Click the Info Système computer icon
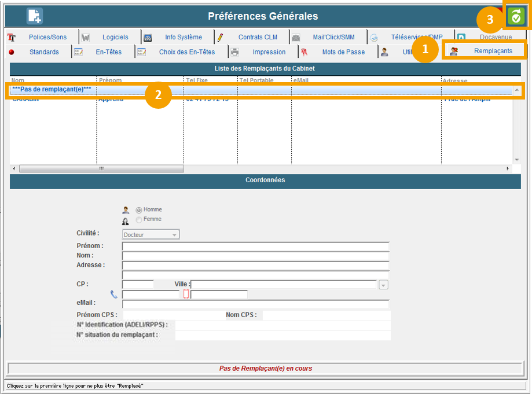This screenshot has height=394, width=532. (x=148, y=38)
